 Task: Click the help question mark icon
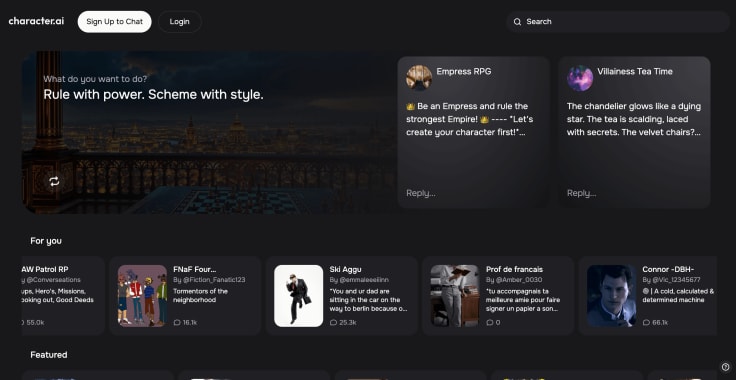[x=725, y=367]
